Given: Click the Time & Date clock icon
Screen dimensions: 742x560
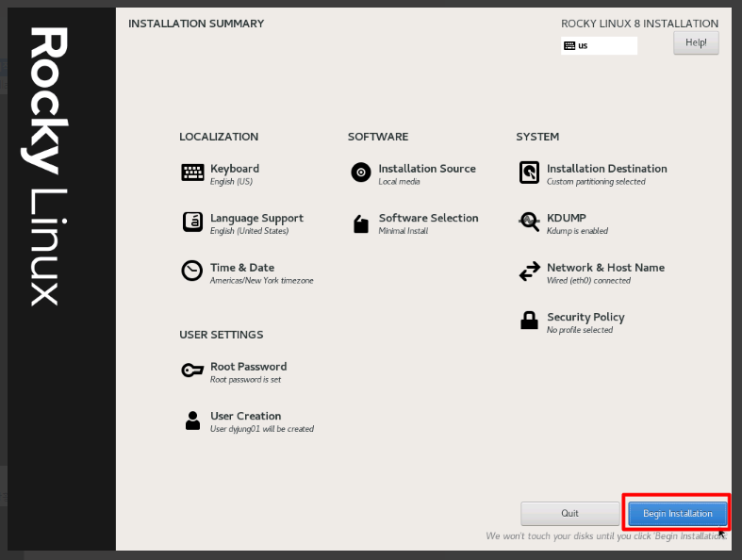Looking at the screenshot, I should 192,271.
